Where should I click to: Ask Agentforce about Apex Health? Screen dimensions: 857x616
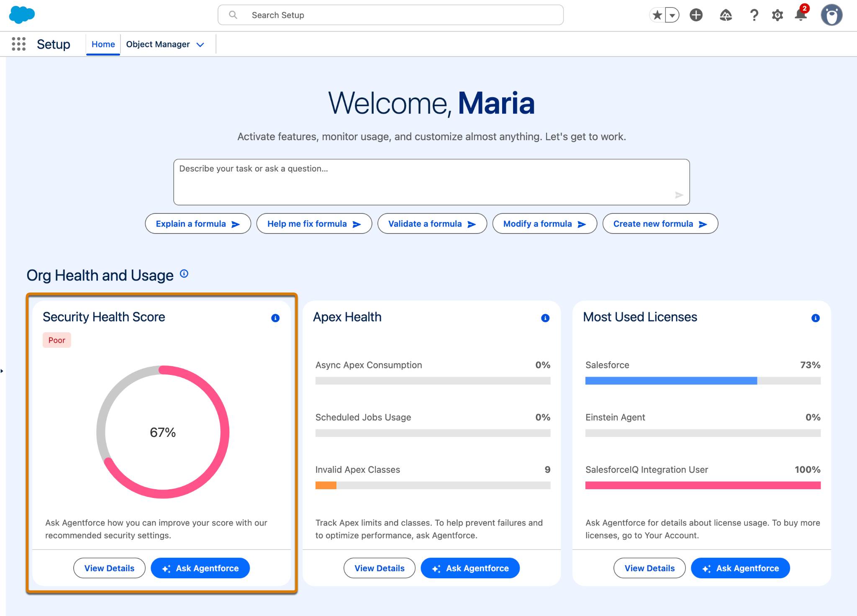470,568
